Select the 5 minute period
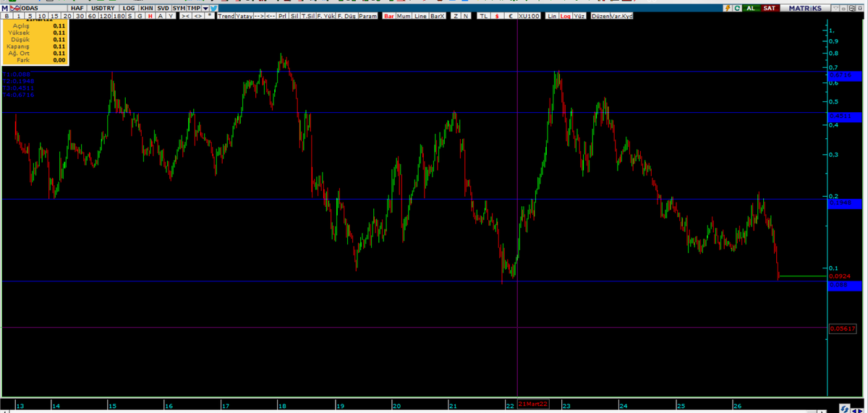The width and height of the screenshot is (868, 413). click(30, 16)
